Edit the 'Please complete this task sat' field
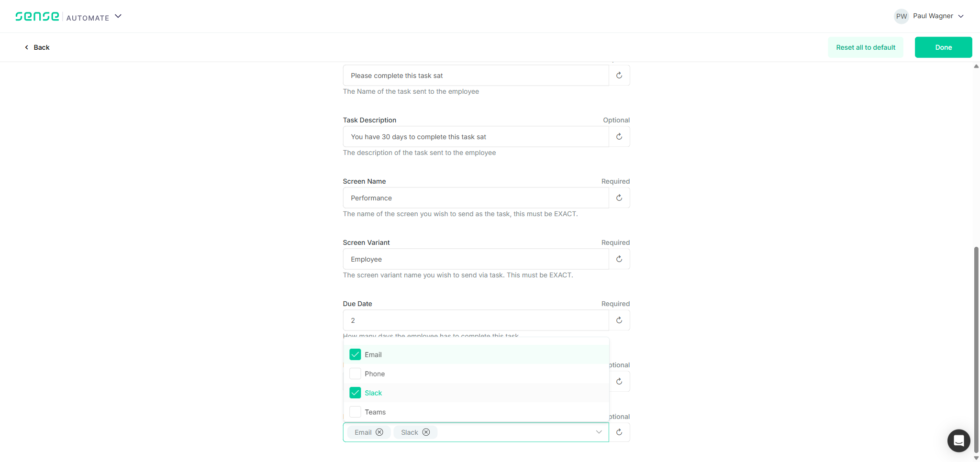 476,76
